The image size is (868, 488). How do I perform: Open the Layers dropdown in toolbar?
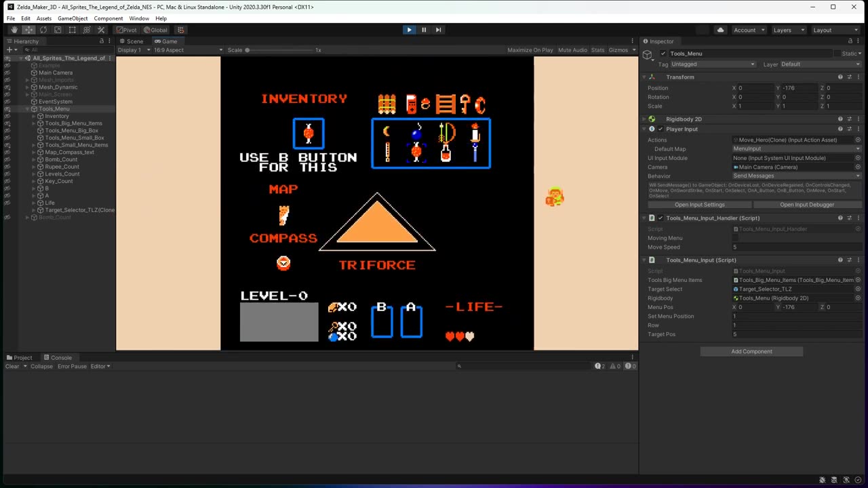click(788, 30)
